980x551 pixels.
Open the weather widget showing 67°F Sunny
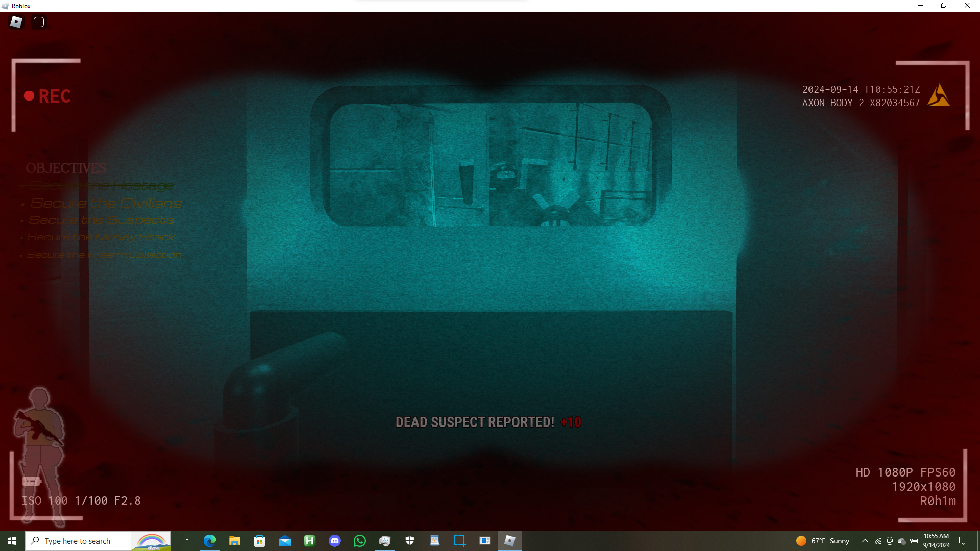tap(822, 541)
